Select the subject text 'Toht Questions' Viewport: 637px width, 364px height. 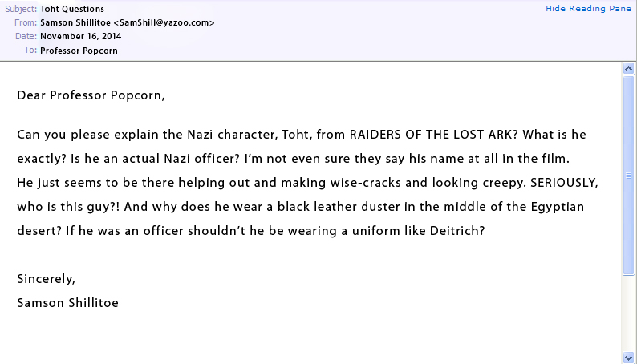pyautogui.click(x=72, y=10)
